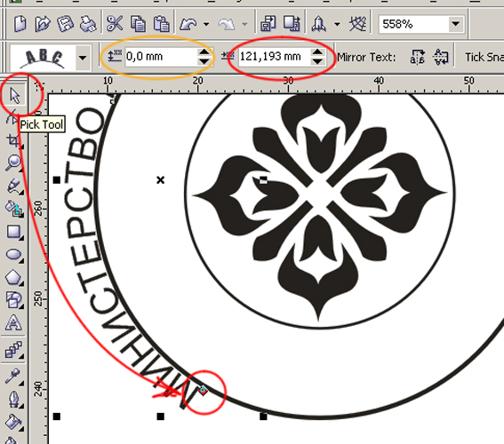Activate the Text tool
504x444 pixels.
(x=14, y=322)
